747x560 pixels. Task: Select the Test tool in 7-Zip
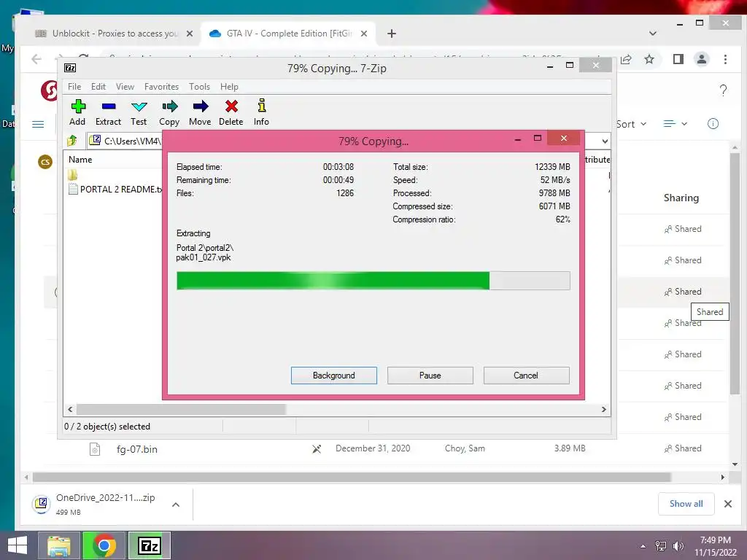139,112
